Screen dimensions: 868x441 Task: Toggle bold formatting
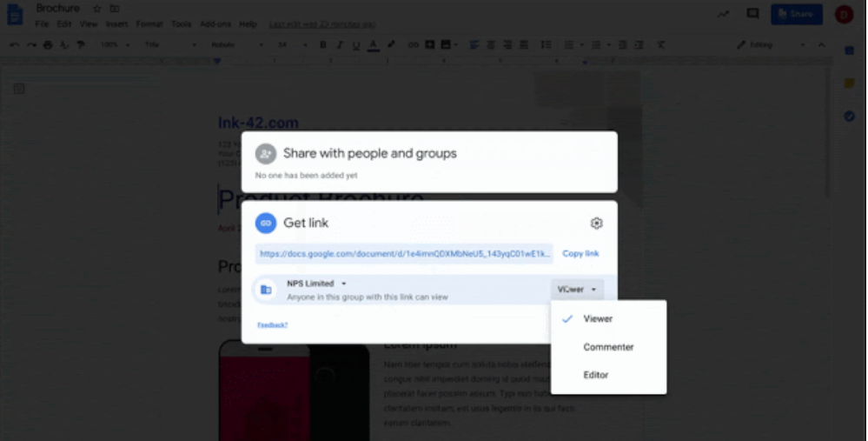pyautogui.click(x=322, y=45)
